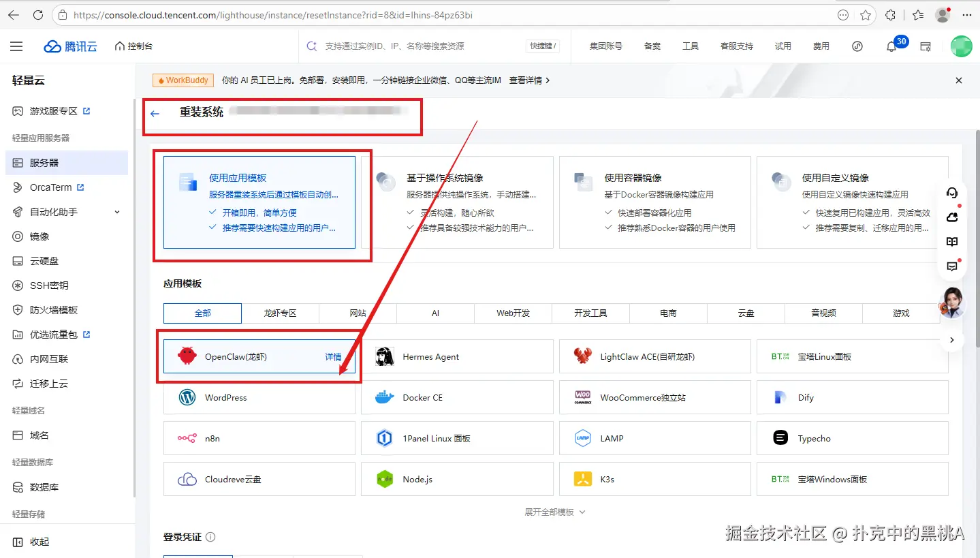This screenshot has width=980, height=558.
Task: Switch to the AI template tab
Action: [436, 313]
